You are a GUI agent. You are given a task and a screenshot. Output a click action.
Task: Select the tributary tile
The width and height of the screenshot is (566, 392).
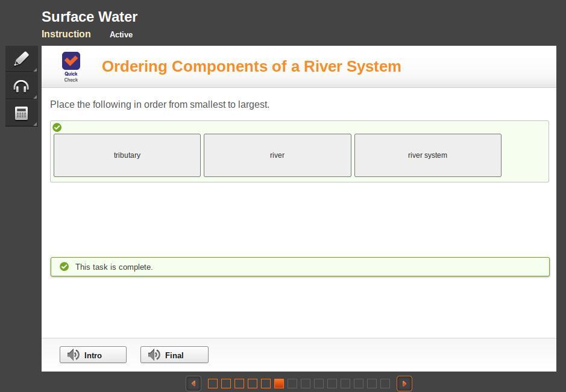(x=127, y=155)
